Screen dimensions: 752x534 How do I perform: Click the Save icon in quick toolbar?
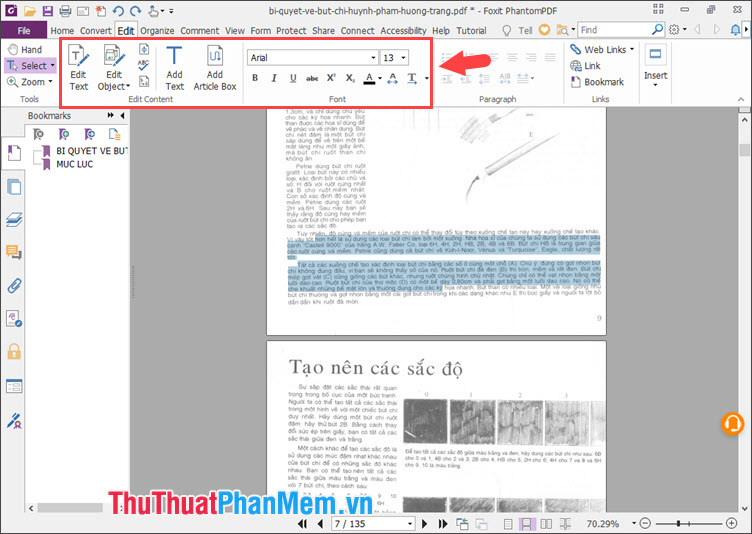[x=47, y=10]
